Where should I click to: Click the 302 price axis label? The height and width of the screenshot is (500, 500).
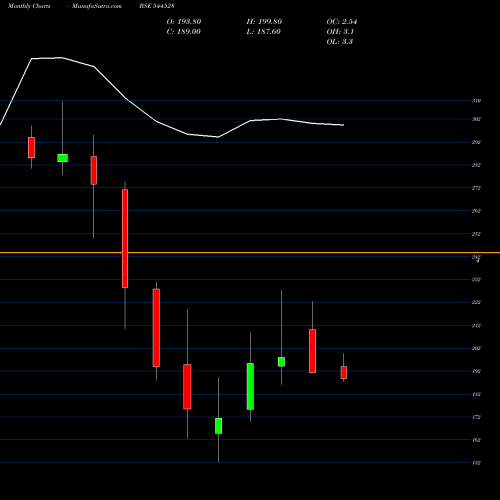(x=476, y=119)
